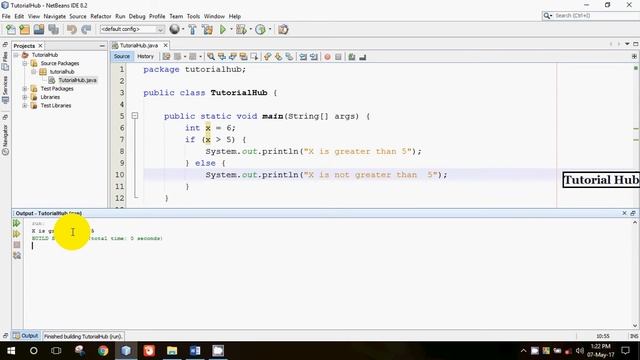
Task: Click the Profile Project toolbar icon
Action: [260, 29]
